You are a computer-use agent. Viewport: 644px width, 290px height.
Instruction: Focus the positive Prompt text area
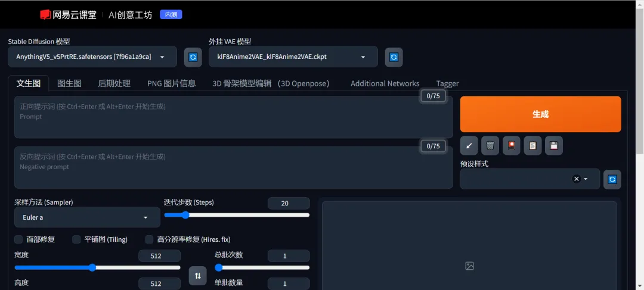pyautogui.click(x=234, y=117)
